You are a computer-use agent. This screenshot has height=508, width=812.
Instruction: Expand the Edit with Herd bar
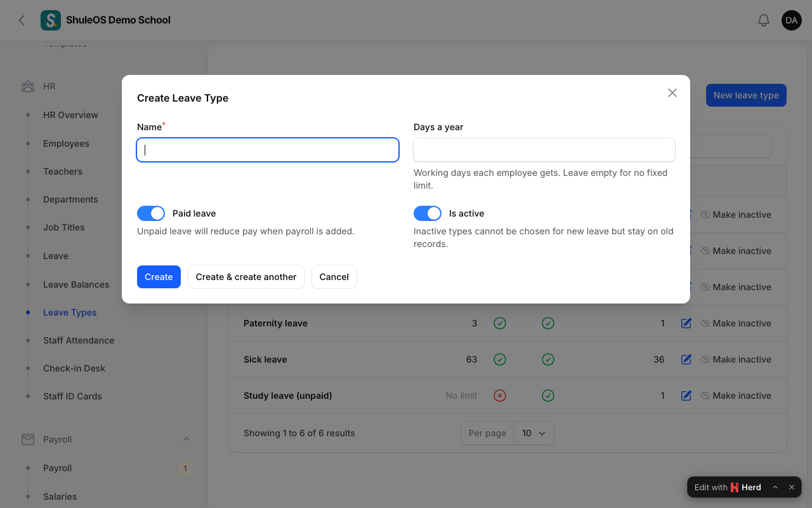coord(775,487)
